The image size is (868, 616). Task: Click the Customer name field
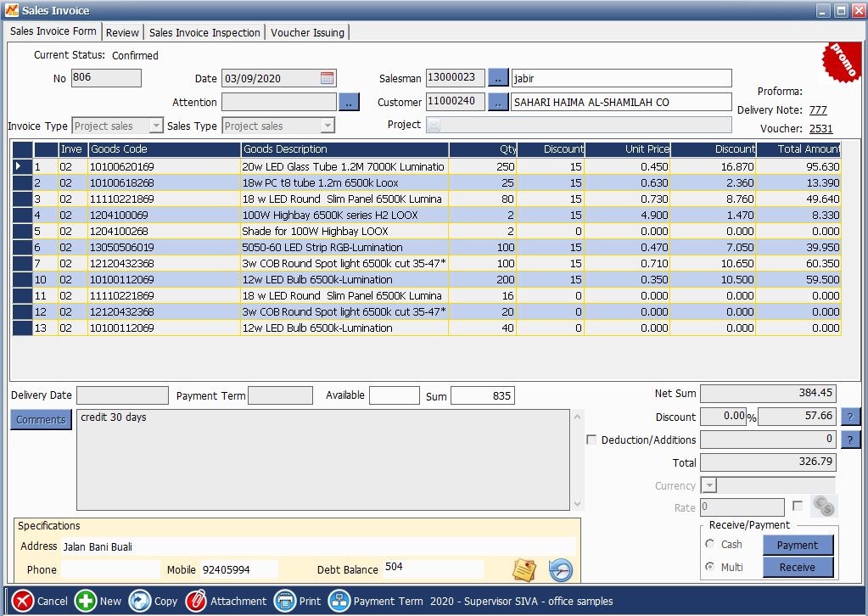tap(621, 102)
